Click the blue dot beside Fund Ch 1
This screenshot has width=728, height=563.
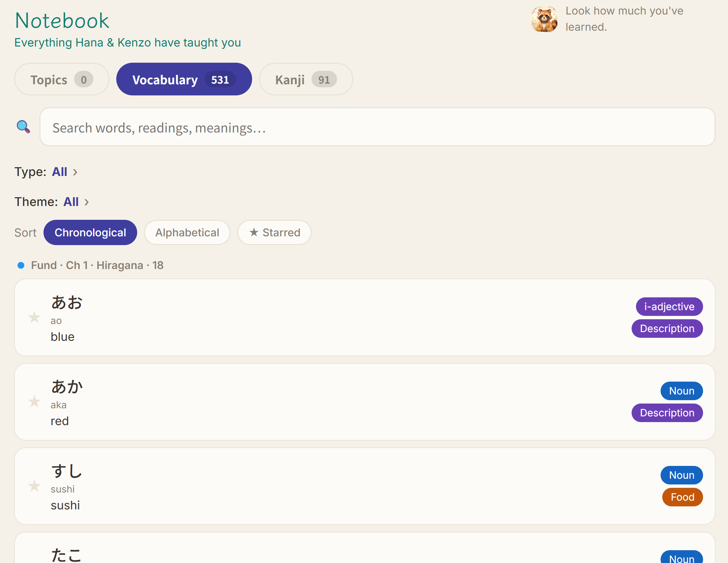coord(21,265)
